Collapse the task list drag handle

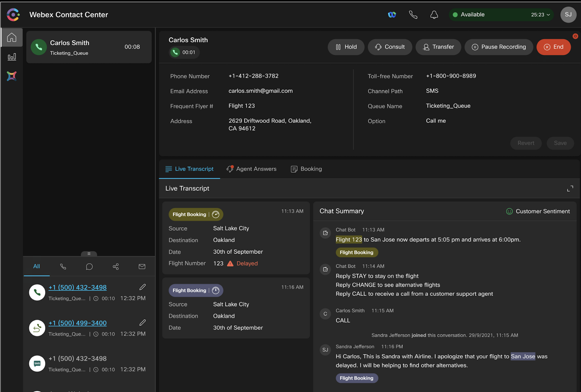[89, 254]
